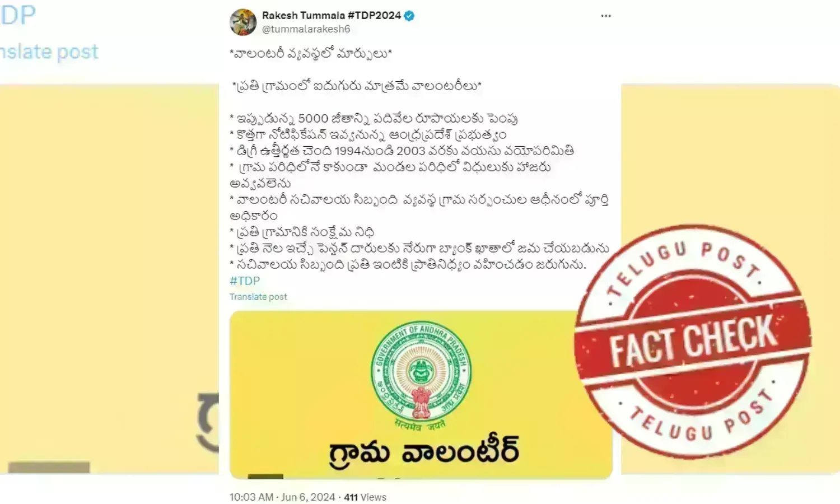This screenshot has width=840, height=504.
Task: Click the 10:03 AM Jun 6, 2024 timestamp
Action: coord(282,497)
